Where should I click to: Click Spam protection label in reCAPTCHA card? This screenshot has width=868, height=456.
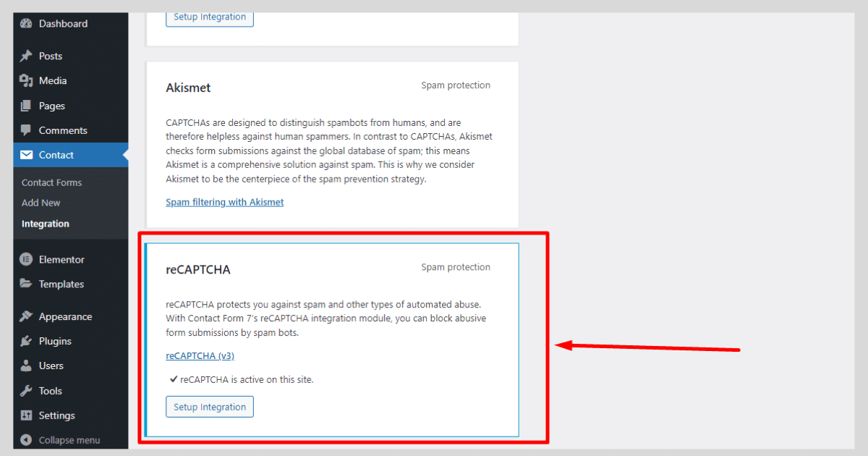click(x=456, y=267)
